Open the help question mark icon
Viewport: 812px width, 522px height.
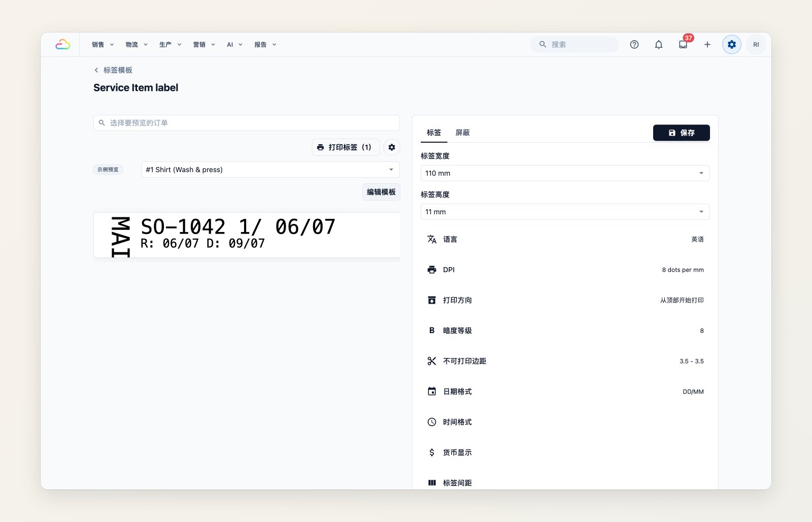pyautogui.click(x=634, y=45)
